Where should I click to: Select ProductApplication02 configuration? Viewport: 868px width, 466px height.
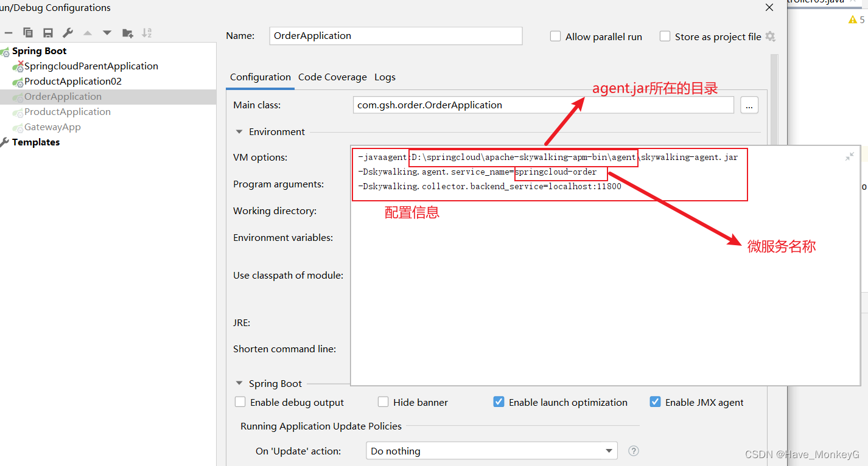point(73,82)
